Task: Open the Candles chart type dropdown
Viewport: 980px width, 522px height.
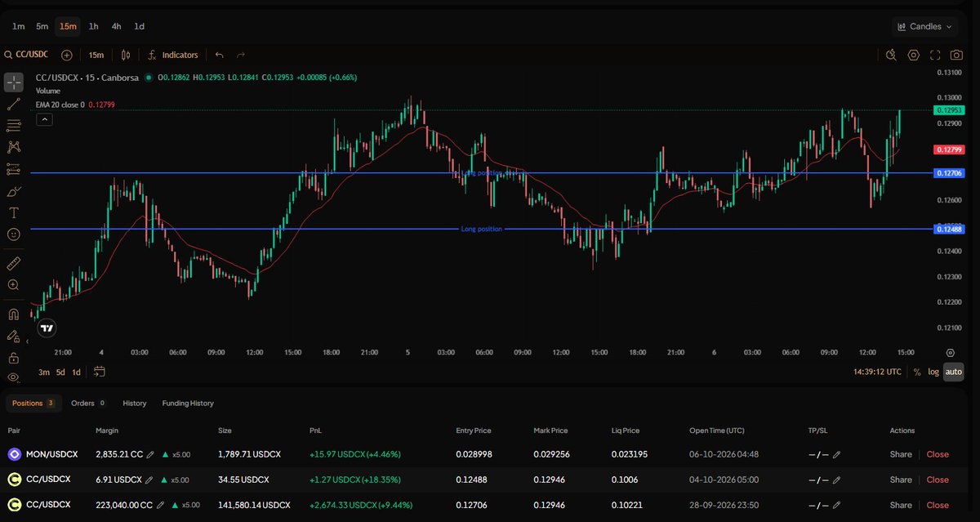Action: (924, 27)
